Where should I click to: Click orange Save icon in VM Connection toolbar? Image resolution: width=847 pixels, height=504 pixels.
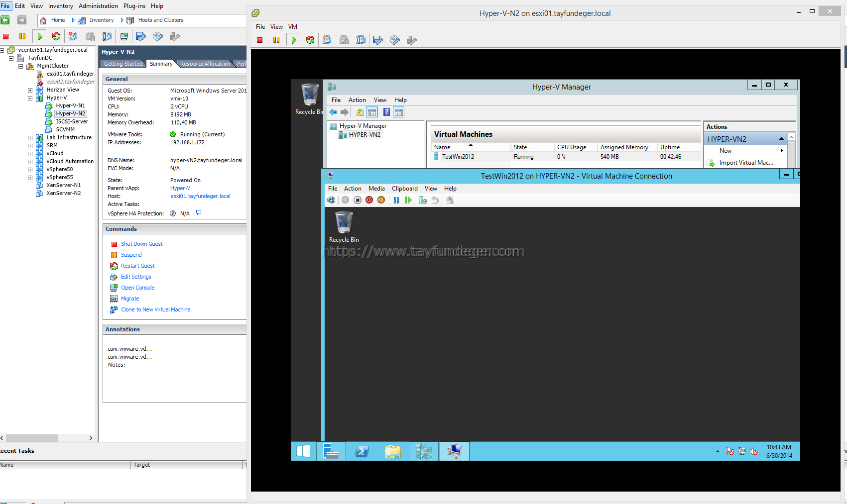(x=381, y=200)
